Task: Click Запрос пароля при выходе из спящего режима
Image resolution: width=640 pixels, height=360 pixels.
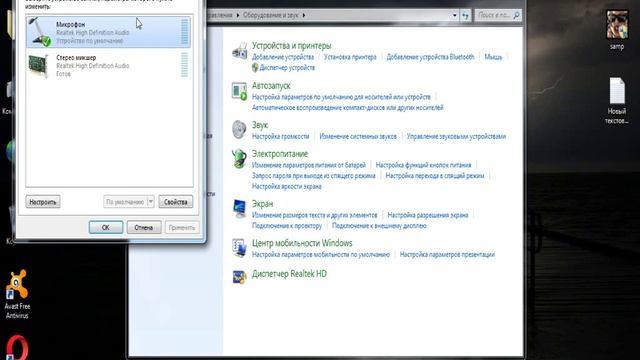Action: coord(313,176)
